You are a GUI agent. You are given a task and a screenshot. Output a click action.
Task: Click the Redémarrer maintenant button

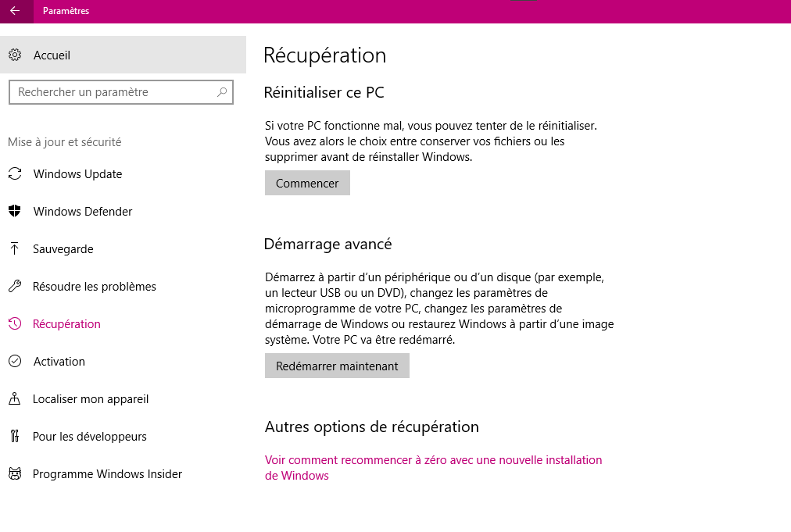point(337,366)
